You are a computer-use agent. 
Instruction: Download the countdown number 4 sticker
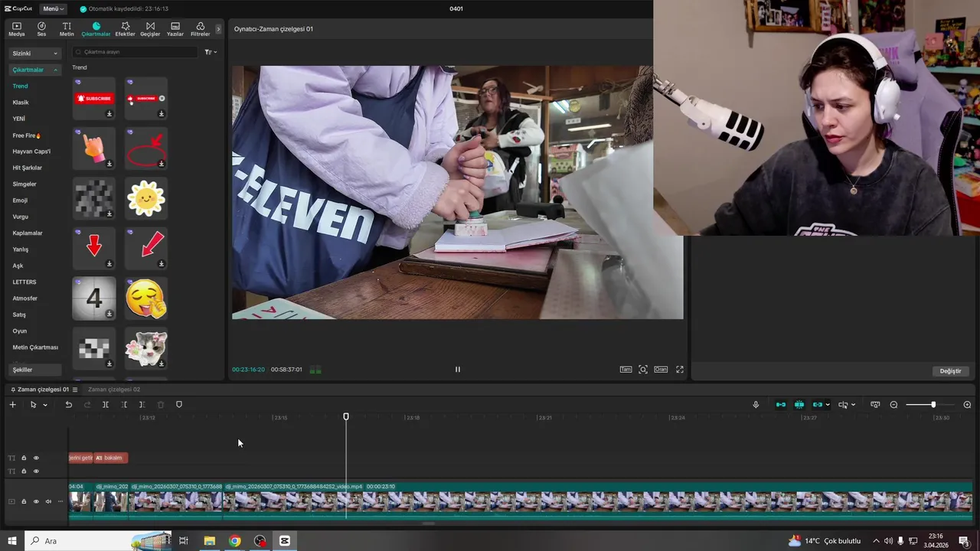pos(109,314)
